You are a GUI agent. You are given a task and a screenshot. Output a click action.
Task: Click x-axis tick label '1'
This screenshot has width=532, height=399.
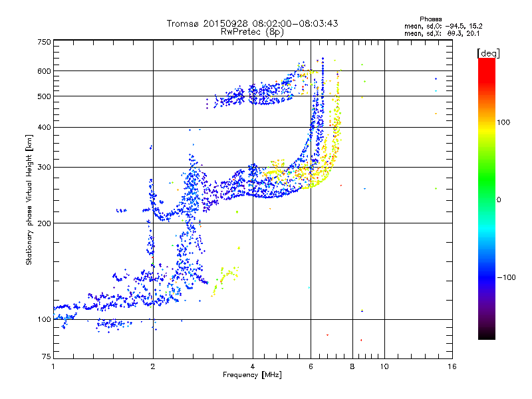tap(53, 366)
